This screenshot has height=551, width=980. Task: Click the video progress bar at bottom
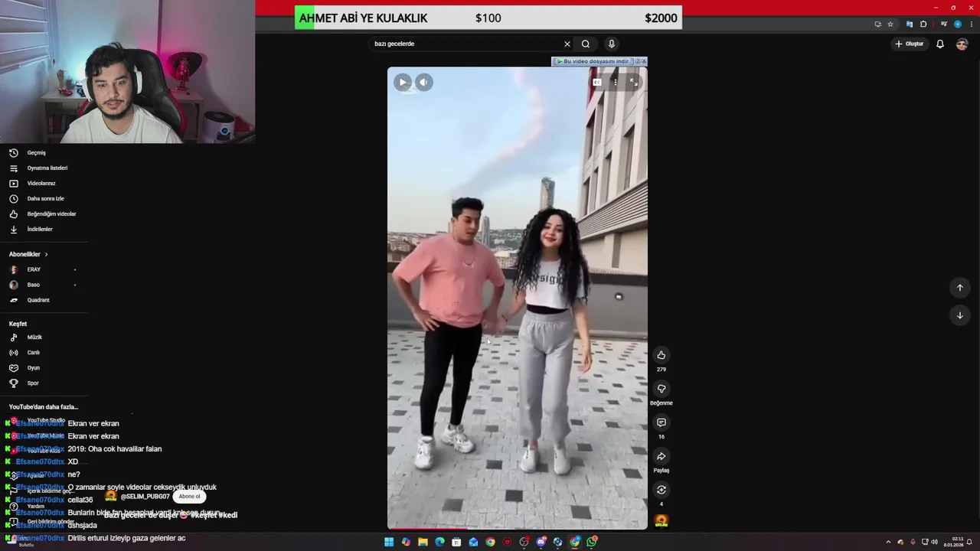518,528
